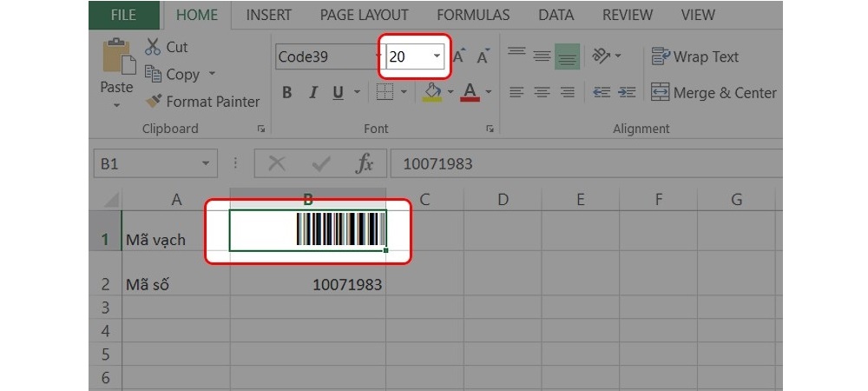
Task: Enable Wrap Text for the cell
Action: pyautogui.click(x=695, y=56)
